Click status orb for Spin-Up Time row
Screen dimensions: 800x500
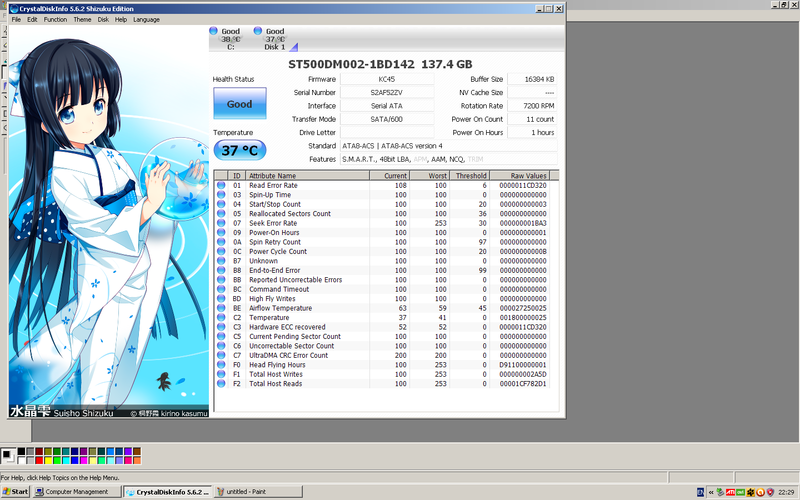click(221, 195)
